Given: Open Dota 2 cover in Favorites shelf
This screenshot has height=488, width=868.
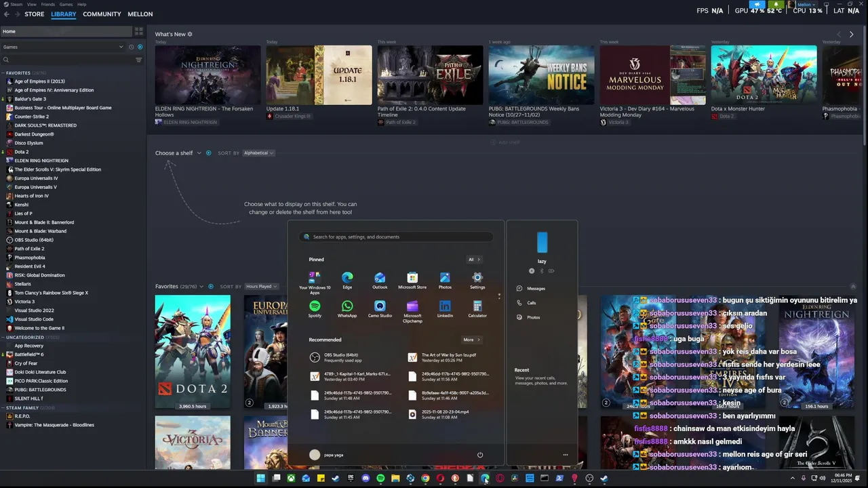Looking at the screenshot, I should tap(193, 352).
